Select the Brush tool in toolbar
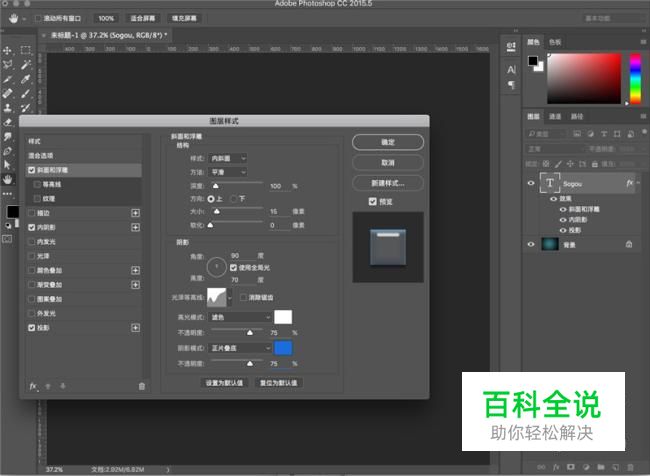The width and height of the screenshot is (650, 476). point(26,93)
